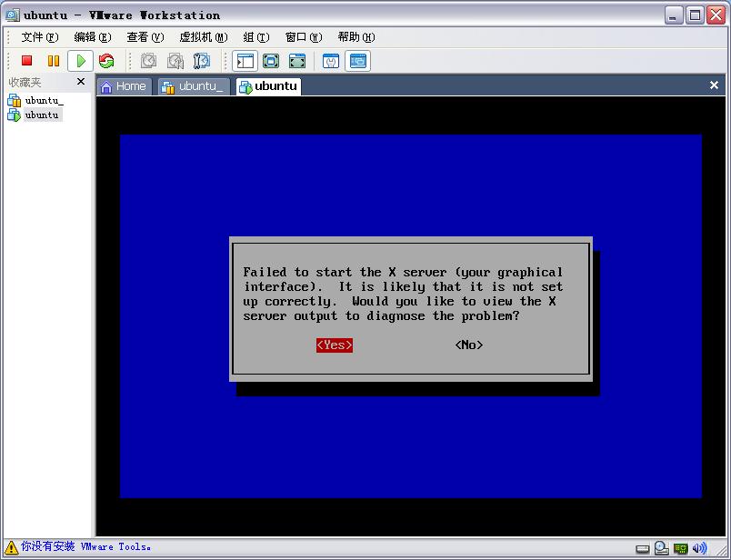Toggle the favorites sidebar view icon
731x560 pixels.
pos(245,61)
